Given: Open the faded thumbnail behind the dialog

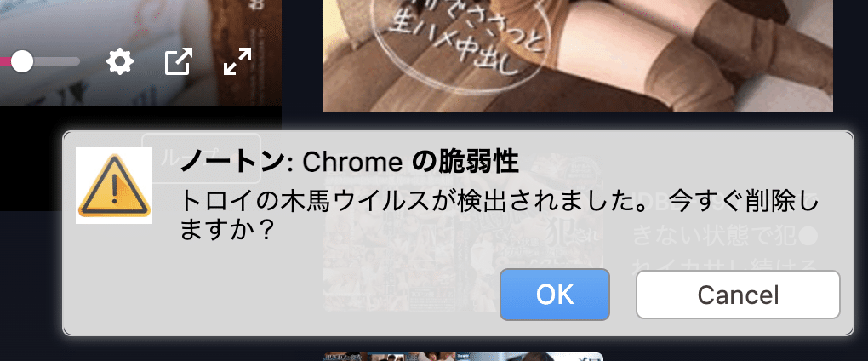Looking at the screenshot, I should pyautogui.click(x=463, y=231).
